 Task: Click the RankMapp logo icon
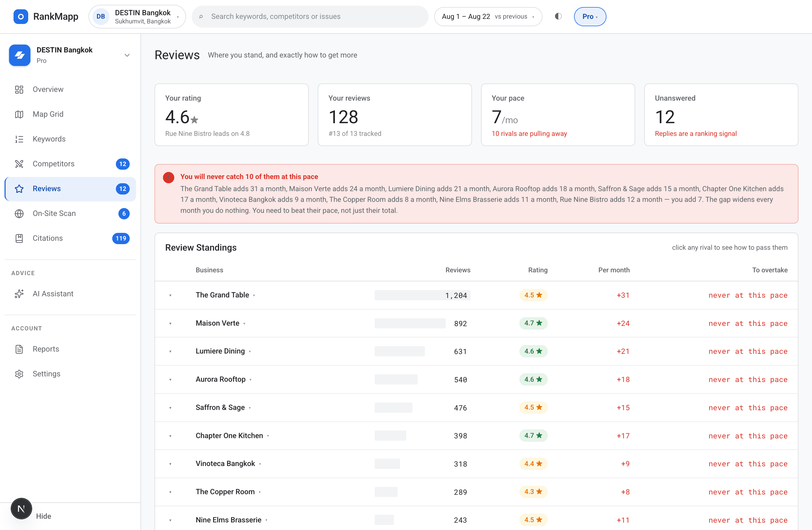(x=21, y=16)
